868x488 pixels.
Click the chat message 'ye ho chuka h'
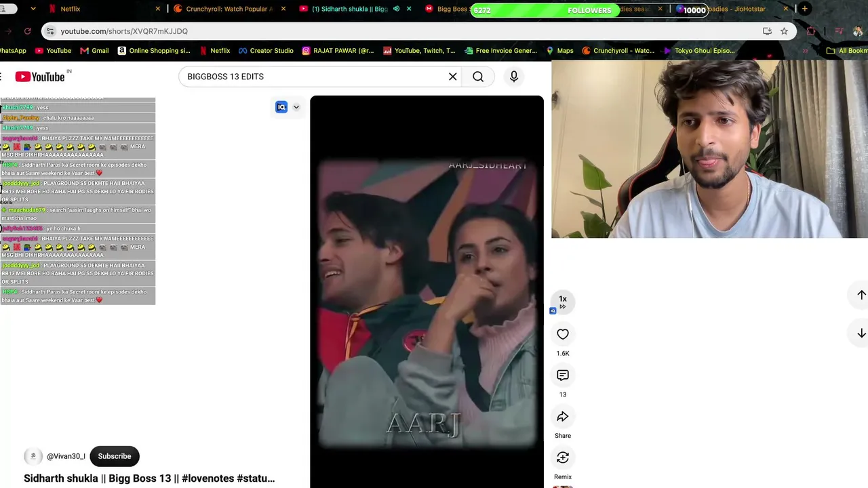coord(63,229)
